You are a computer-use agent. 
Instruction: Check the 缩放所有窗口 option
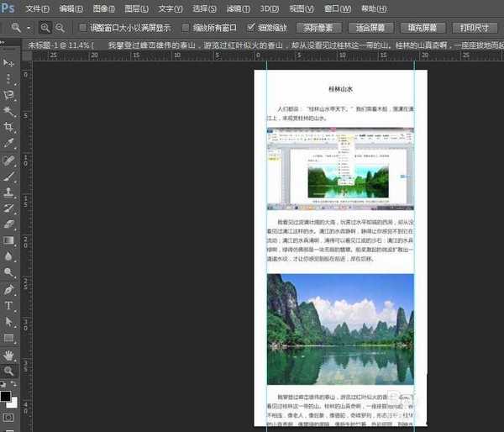pyautogui.click(x=186, y=28)
